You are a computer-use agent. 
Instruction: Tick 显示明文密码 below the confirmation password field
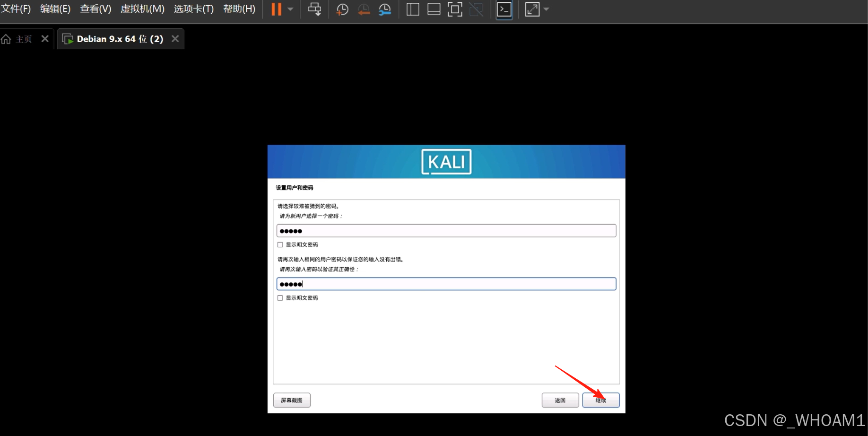(x=280, y=298)
